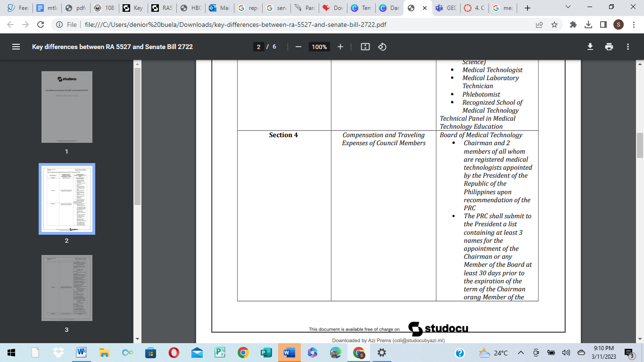Image resolution: width=644 pixels, height=362 pixels.
Task: Print the PDF document
Action: [x=609, y=47]
